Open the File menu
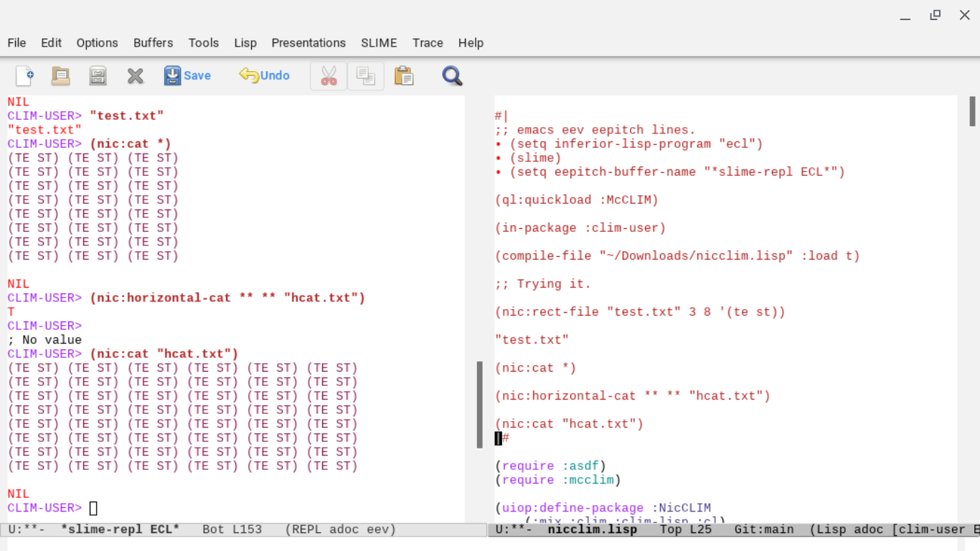This screenshot has height=551, width=980. [17, 43]
